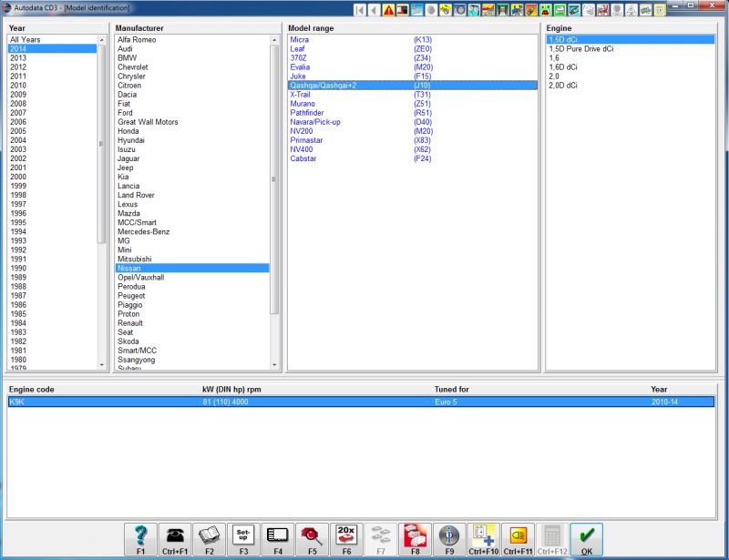Viewport: 729px width, 560px height.
Task: Pick the NV400 model range
Action: tap(413, 149)
